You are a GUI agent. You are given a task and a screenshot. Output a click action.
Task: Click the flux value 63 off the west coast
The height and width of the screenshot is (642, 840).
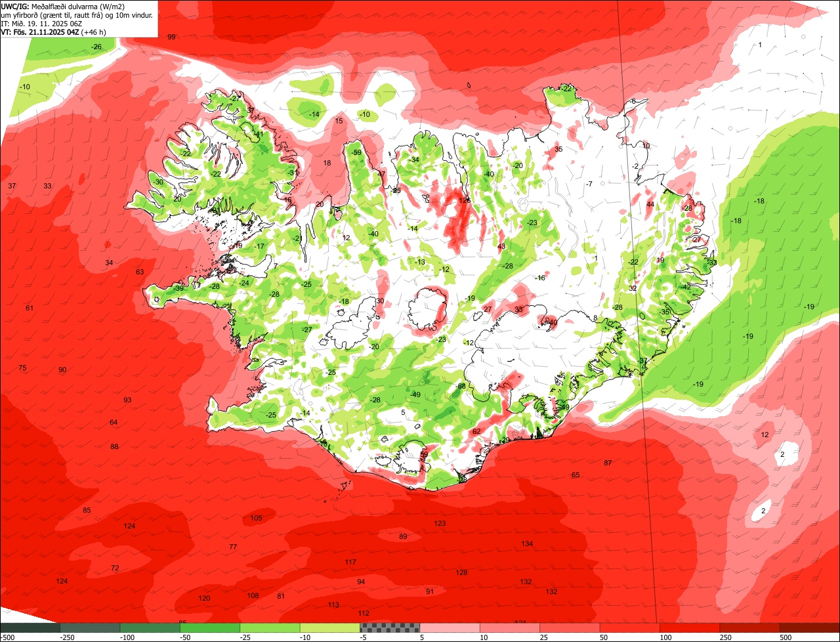(140, 271)
